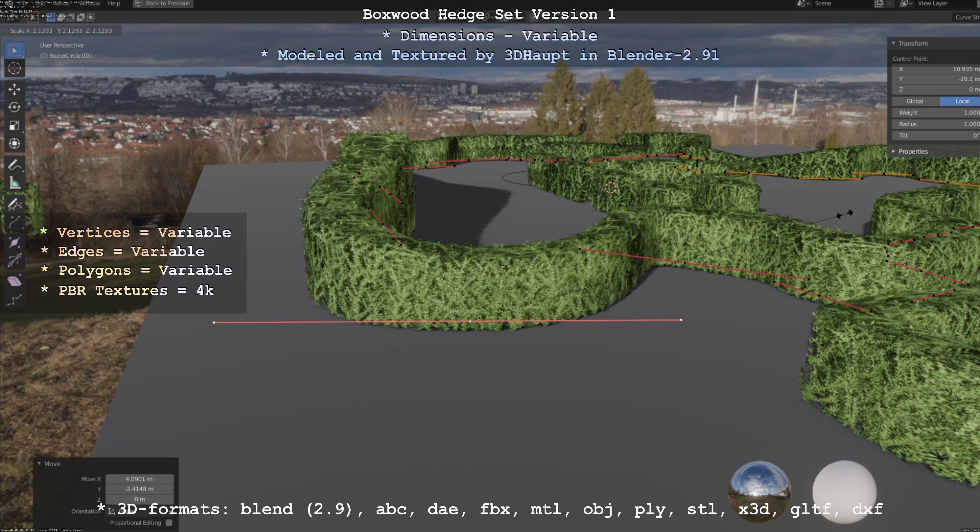Select the Measure ruler tool
This screenshot has width=980, height=532.
click(x=14, y=183)
